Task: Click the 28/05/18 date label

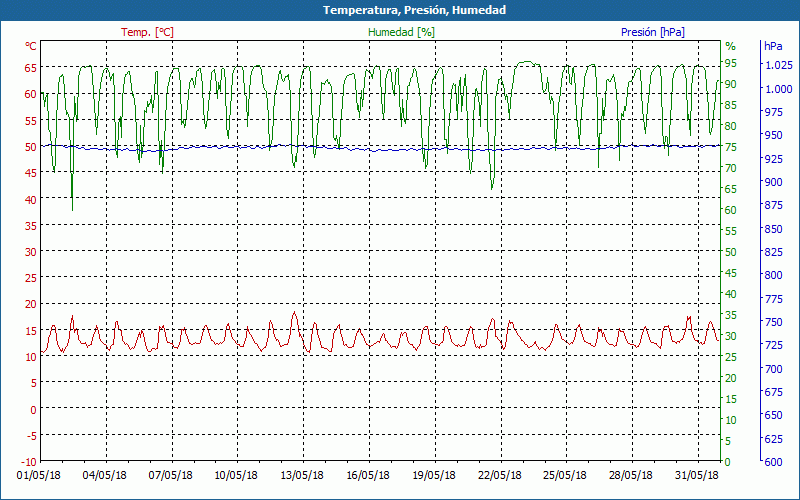Action: click(x=631, y=476)
